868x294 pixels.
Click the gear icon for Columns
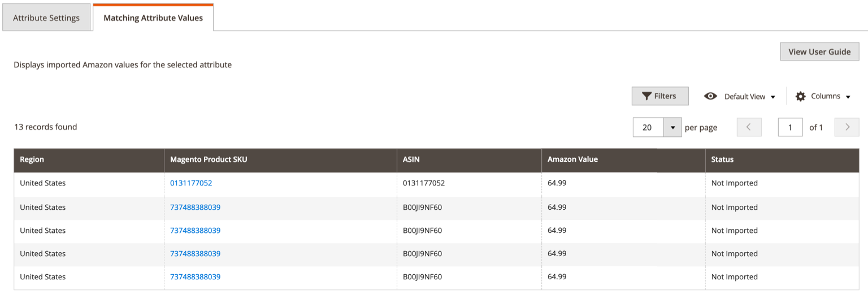click(800, 96)
